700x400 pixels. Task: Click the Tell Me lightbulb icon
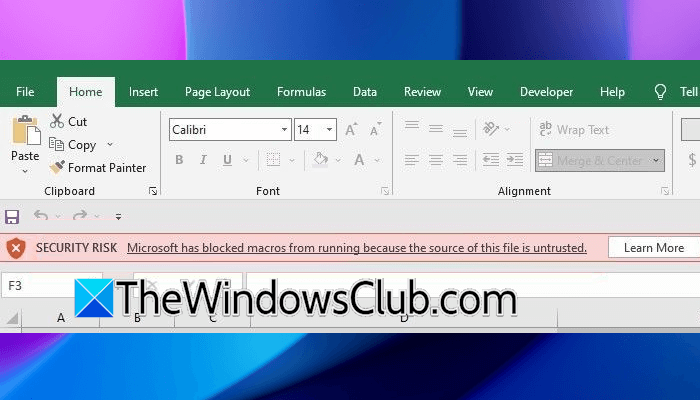coord(660,92)
